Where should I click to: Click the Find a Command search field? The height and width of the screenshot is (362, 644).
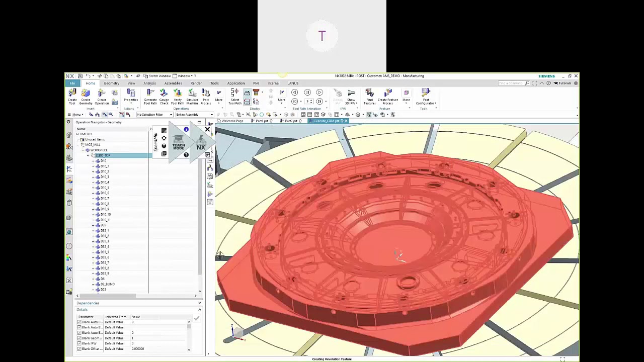513,83
